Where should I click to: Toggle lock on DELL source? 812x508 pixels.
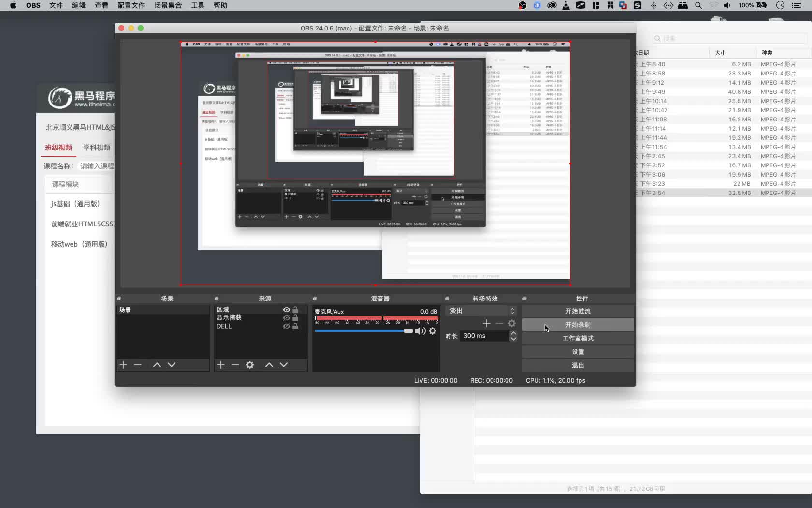(295, 326)
